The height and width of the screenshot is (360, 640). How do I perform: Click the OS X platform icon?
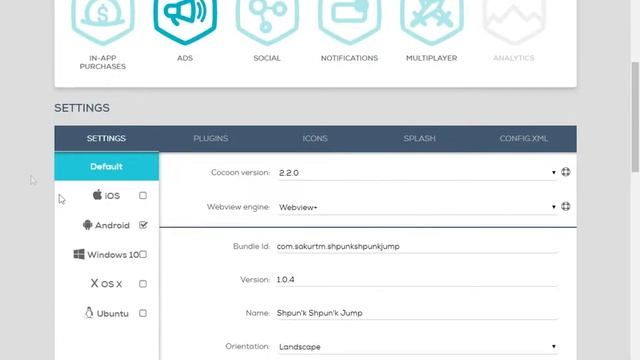coord(94,283)
